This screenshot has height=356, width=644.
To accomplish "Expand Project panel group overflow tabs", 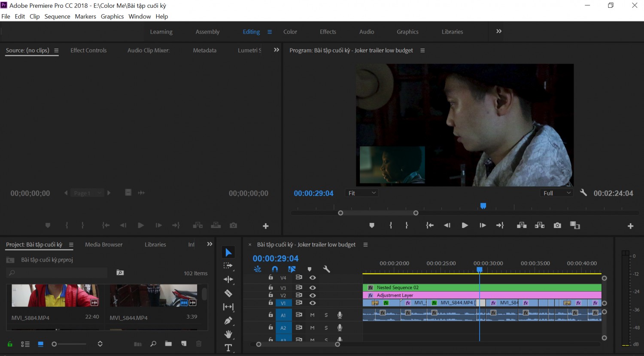I will 210,244.
